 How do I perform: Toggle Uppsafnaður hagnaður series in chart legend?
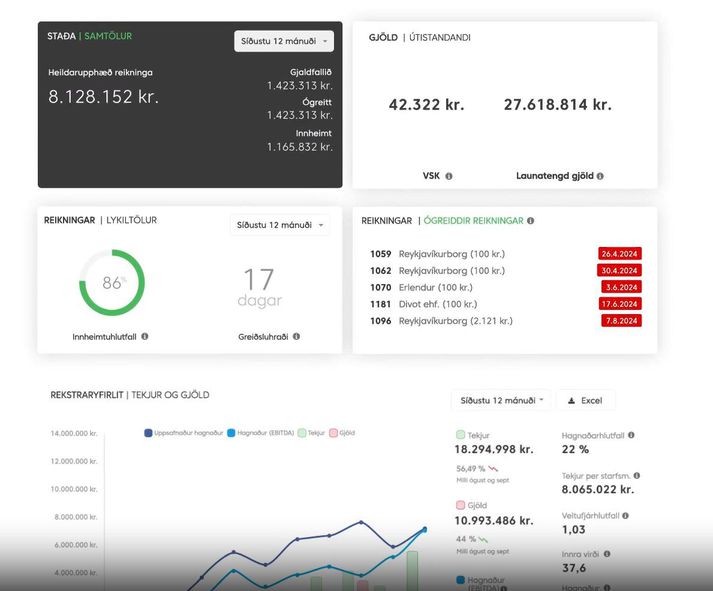pos(184,433)
